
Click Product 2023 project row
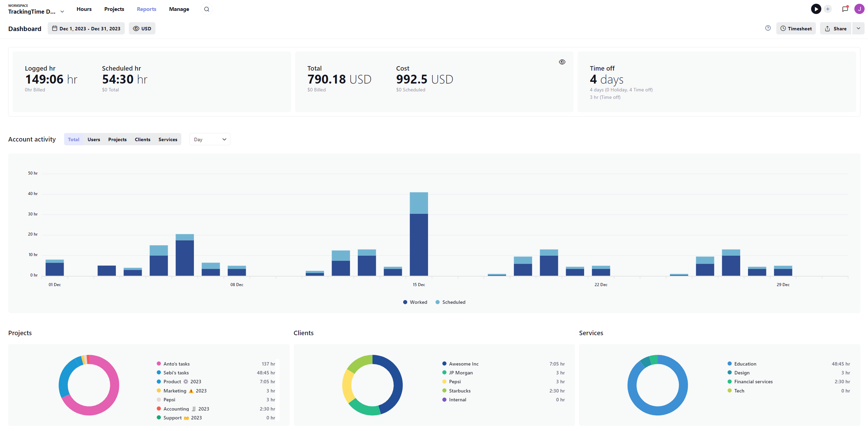[x=216, y=382]
